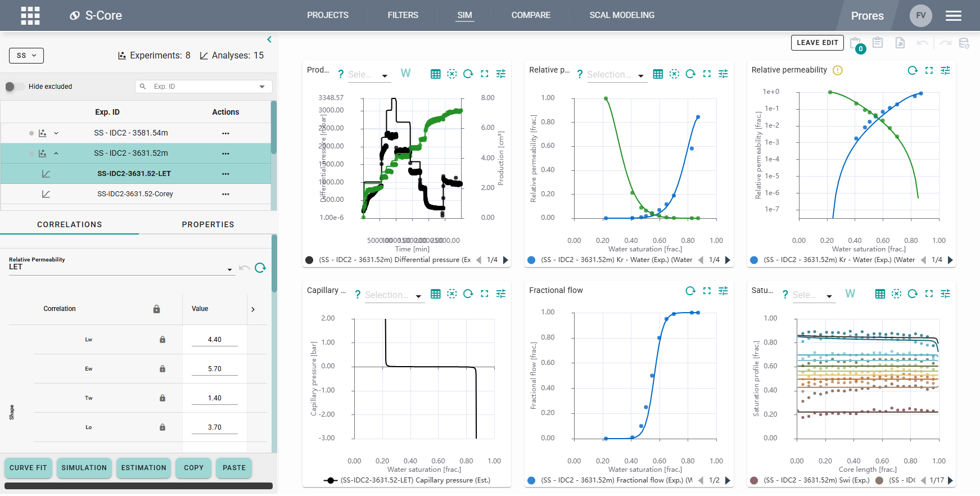Open data table for Capillary pressure plot

click(x=435, y=294)
